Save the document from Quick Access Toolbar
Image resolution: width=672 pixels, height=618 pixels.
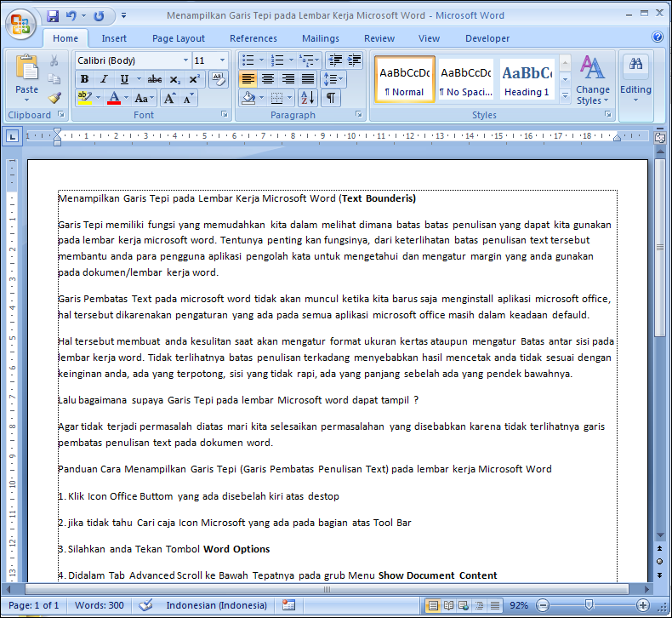pos(53,16)
